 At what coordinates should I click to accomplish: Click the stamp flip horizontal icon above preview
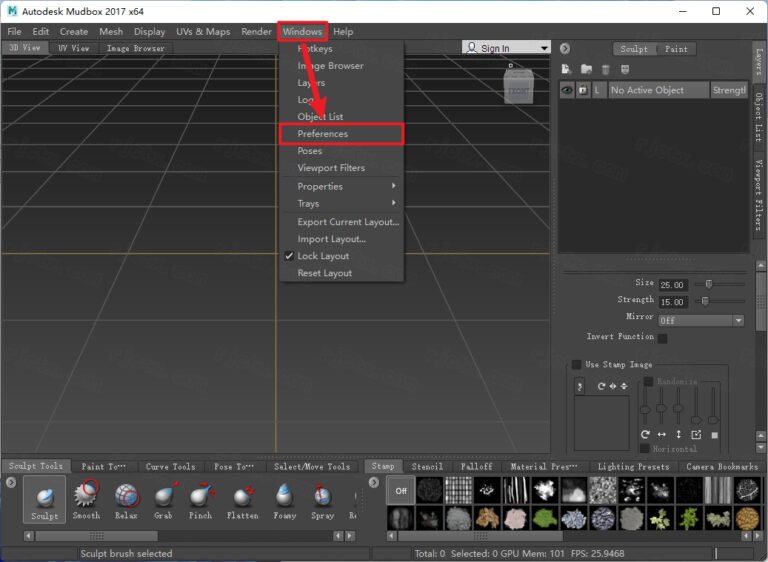[613, 386]
